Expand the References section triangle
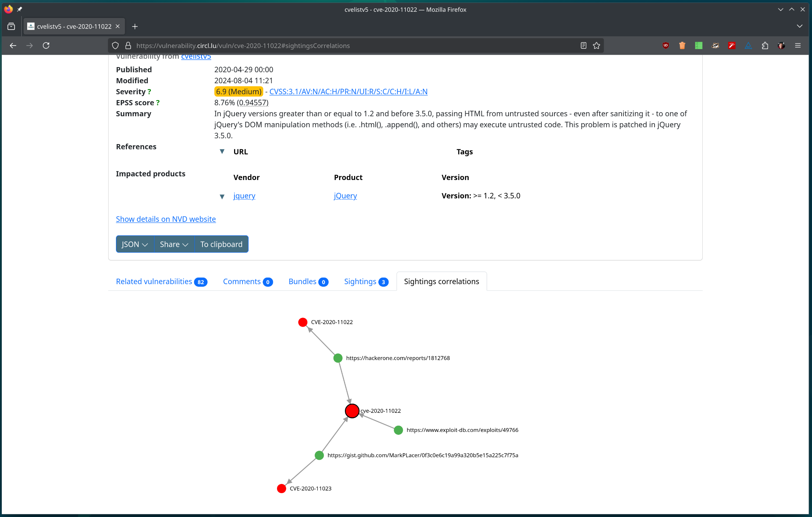Image resolution: width=812 pixels, height=517 pixels. coord(222,151)
